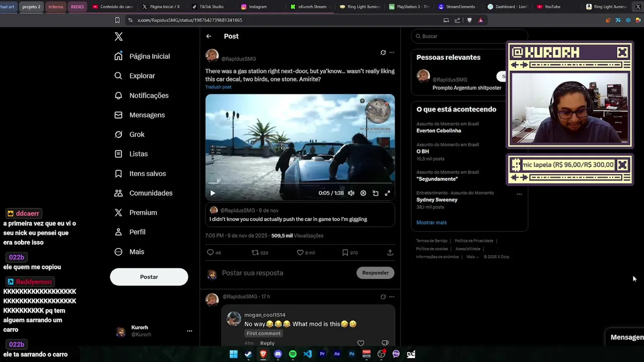
Task: Expand the Mais menu in the sidebar
Action: coord(130,252)
